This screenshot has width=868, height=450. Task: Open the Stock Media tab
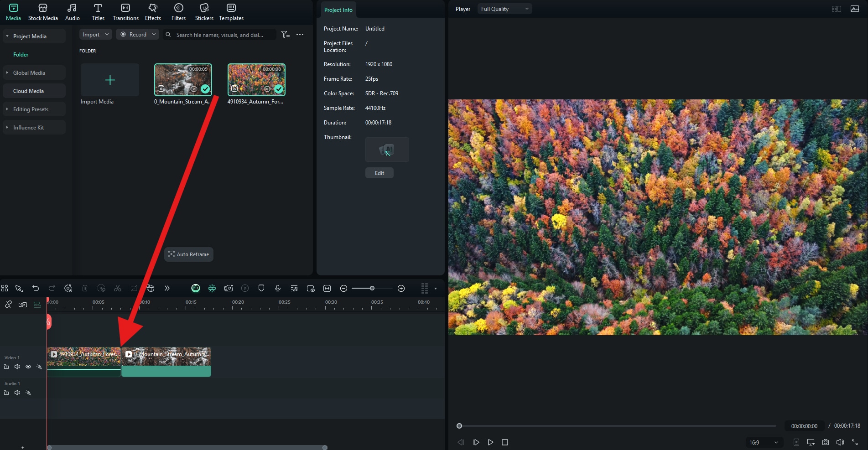click(43, 12)
